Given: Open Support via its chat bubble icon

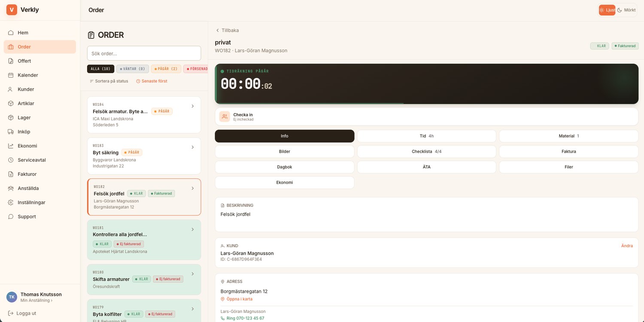Looking at the screenshot, I should [x=11, y=217].
